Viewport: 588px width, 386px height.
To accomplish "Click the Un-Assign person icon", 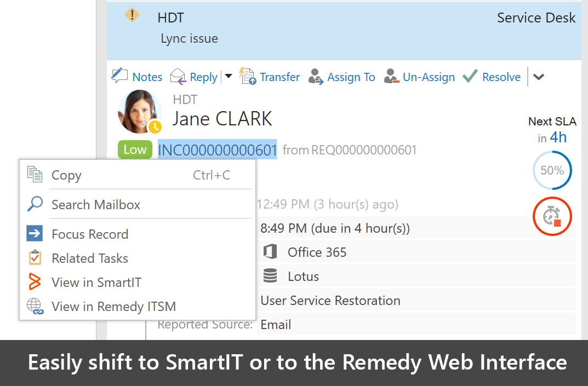I will tap(391, 77).
